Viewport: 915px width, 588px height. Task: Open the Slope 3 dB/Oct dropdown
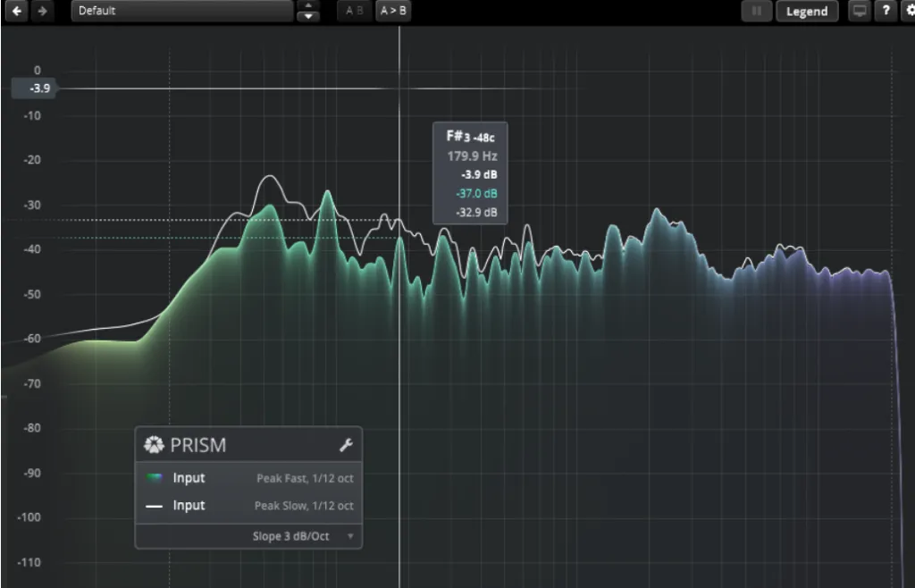303,536
